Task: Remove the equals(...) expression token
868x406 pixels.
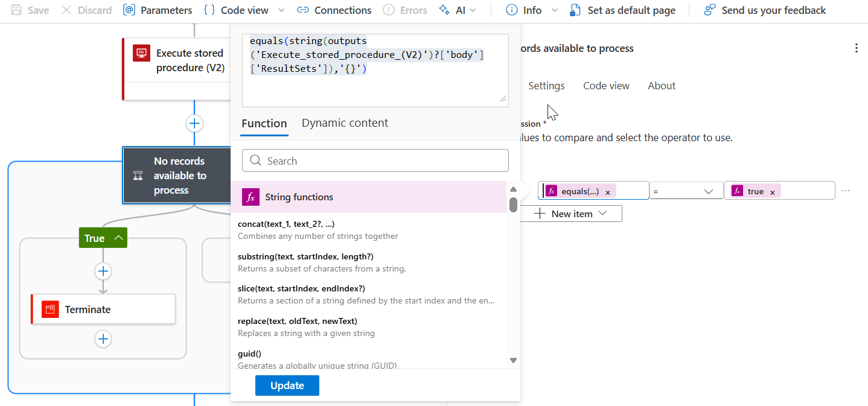Action: coord(608,192)
